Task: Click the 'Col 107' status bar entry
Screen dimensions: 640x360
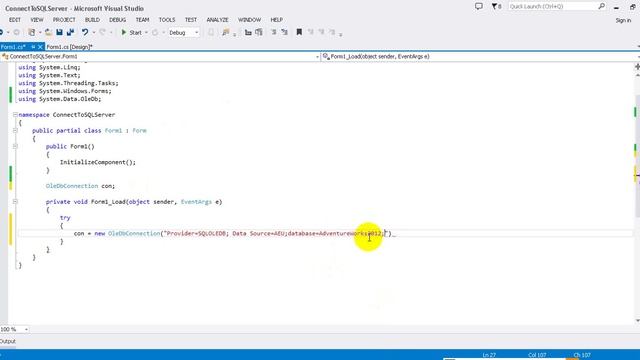Action: pyautogui.click(x=537, y=355)
